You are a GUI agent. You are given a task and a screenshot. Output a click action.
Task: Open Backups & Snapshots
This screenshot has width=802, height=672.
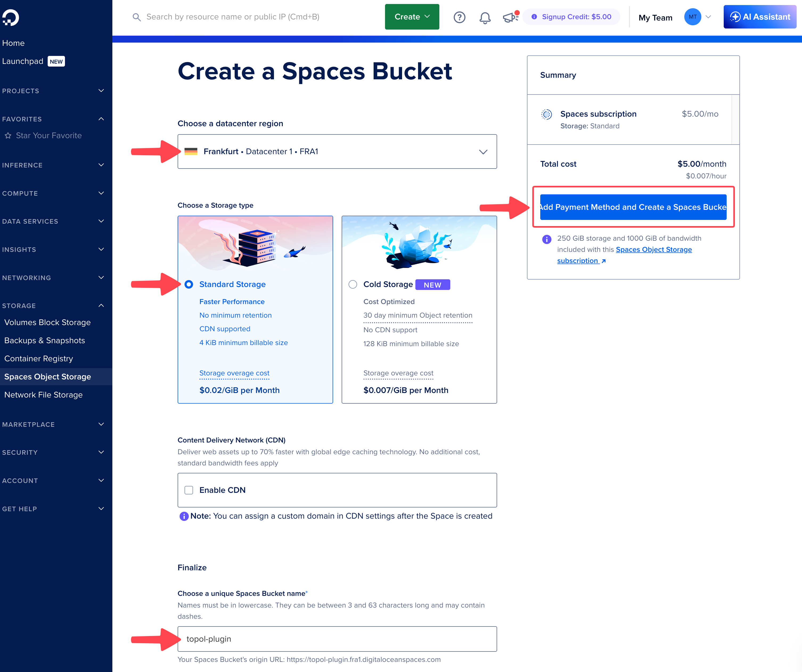coord(45,341)
